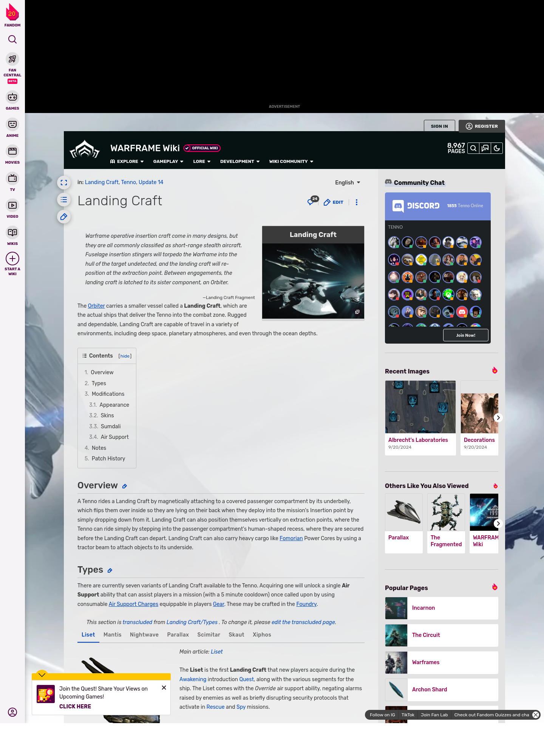The height and width of the screenshot is (756, 544).
Task: Click the Discord logo in chat widget
Action: pyautogui.click(x=416, y=206)
